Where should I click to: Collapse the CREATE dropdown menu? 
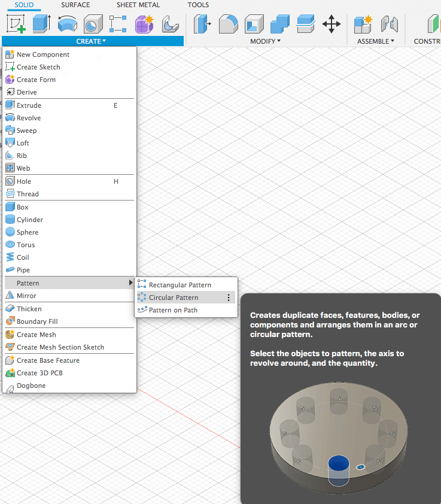(91, 41)
